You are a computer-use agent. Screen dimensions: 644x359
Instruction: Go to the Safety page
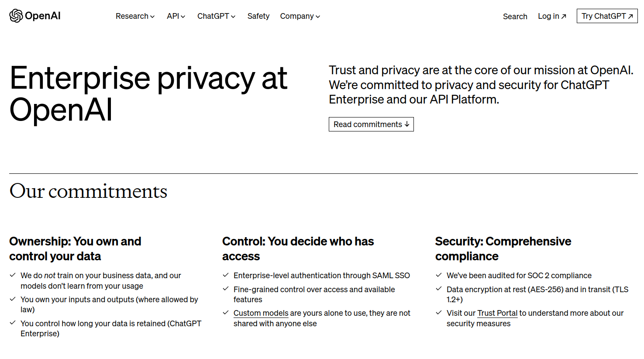[x=258, y=16]
